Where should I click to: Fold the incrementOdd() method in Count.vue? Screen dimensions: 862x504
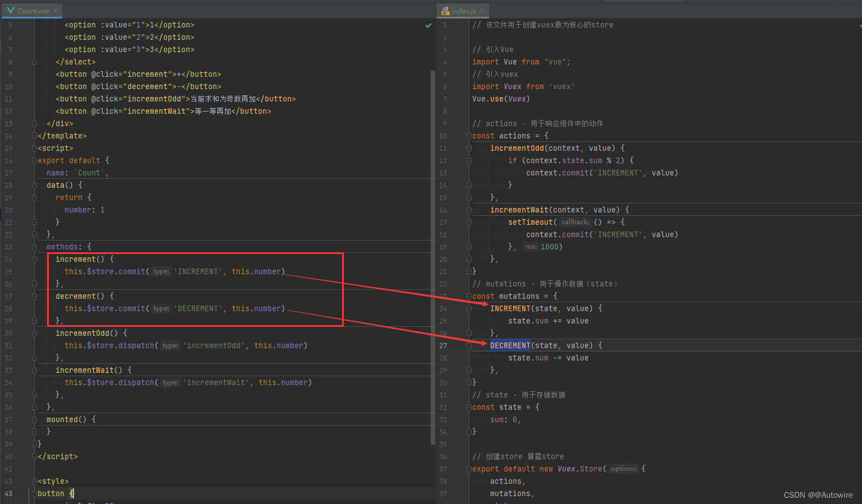(x=35, y=333)
